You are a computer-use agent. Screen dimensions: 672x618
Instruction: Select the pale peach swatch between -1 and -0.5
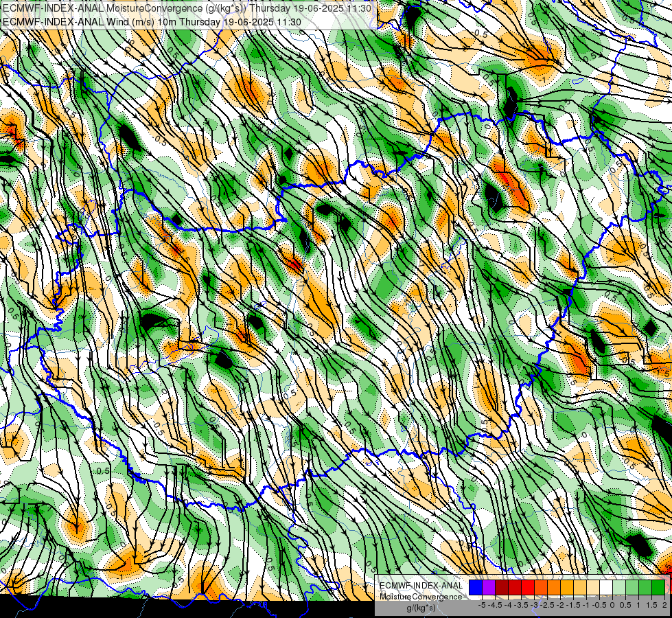[x=593, y=587]
